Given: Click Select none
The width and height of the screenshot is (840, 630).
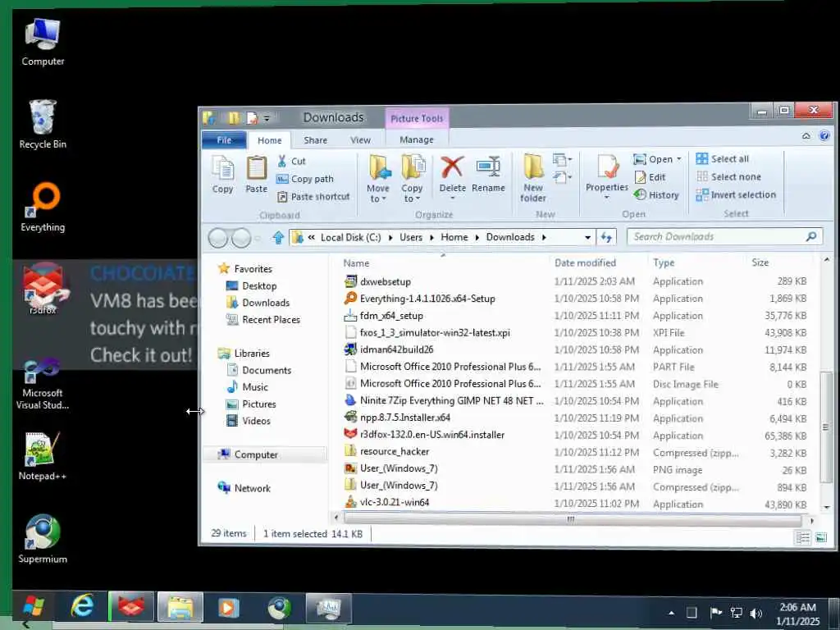Looking at the screenshot, I should 728,177.
